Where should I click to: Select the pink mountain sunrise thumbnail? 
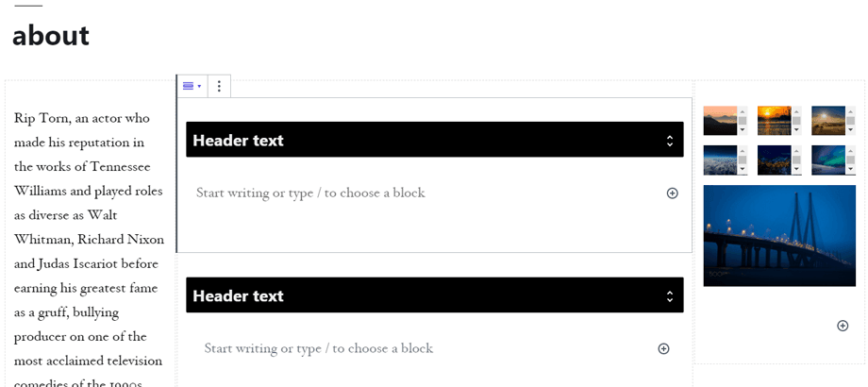(720, 120)
